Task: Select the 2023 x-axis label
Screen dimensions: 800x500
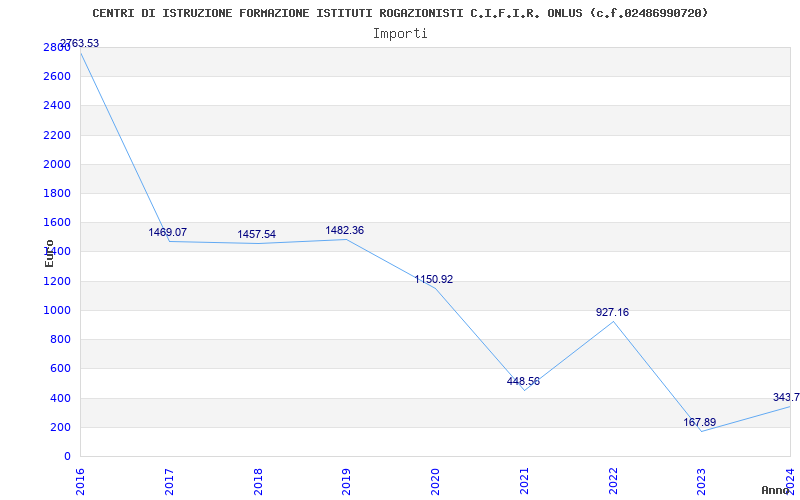Action: 702,482
